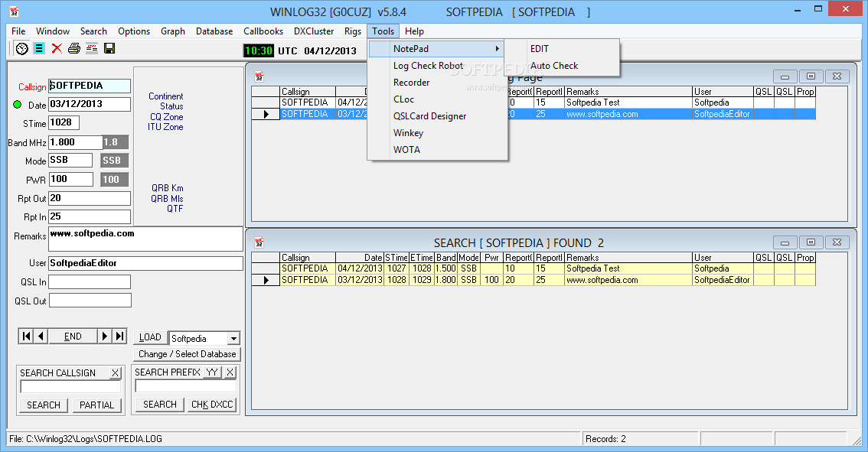Screen dimensions: 868x452
Task: Open QSLCard Designer from Tools menu
Action: click(x=438, y=116)
